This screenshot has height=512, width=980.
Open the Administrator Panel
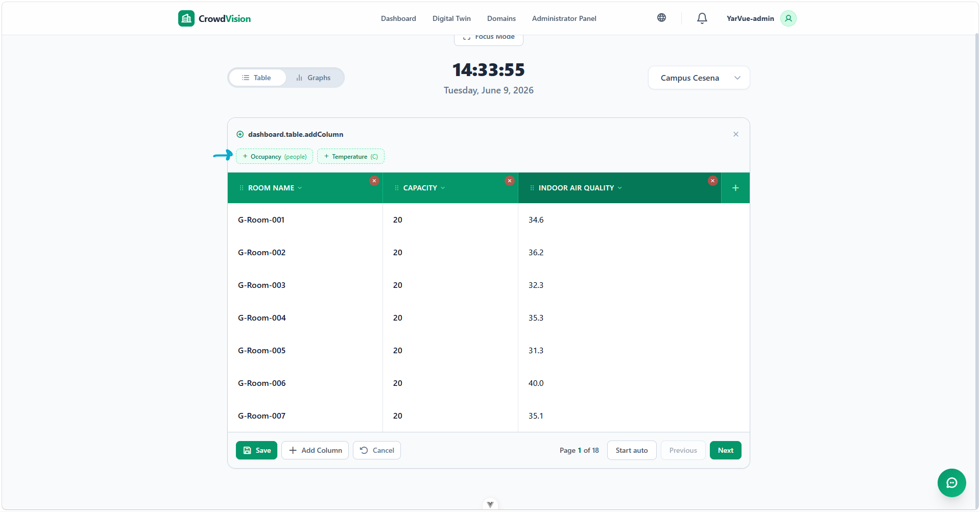coord(564,18)
